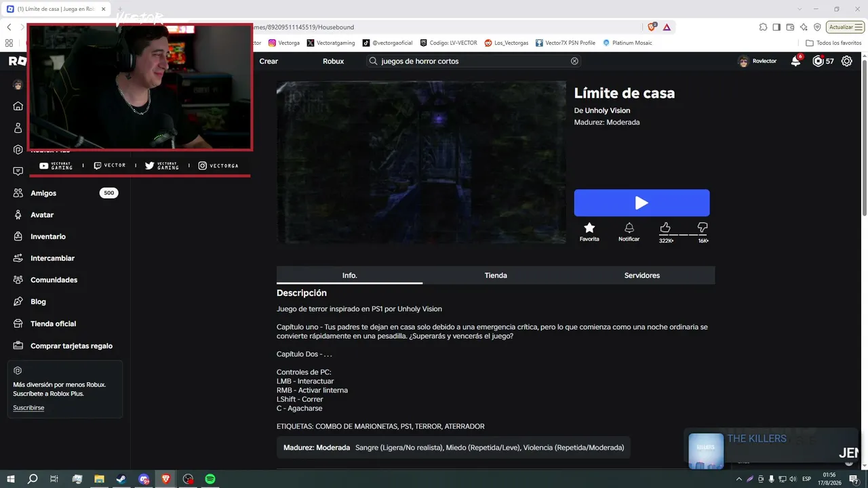Like the game with thumbs up
The width and height of the screenshot is (868, 488).
tap(665, 228)
